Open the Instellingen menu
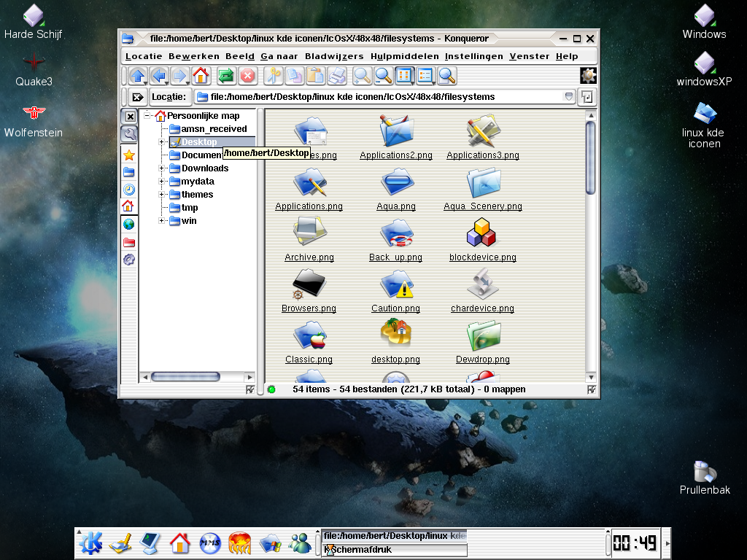Screen dimensions: 747x560 [x=474, y=56]
